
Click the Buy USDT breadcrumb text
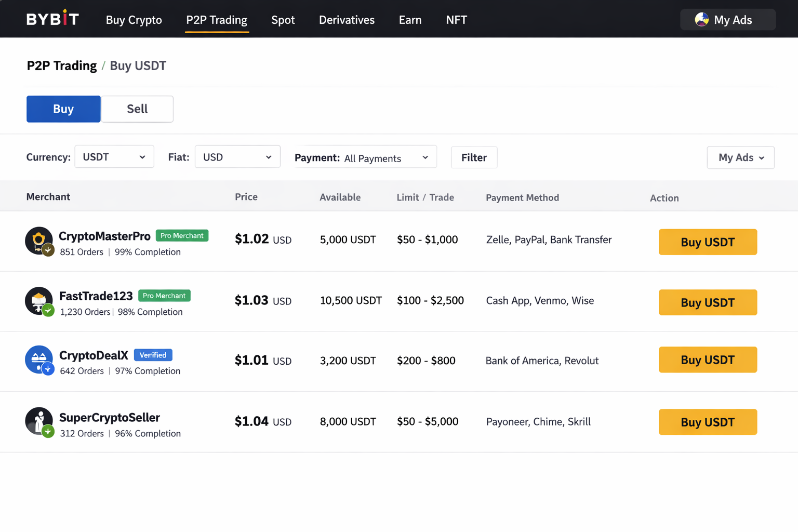tap(138, 66)
